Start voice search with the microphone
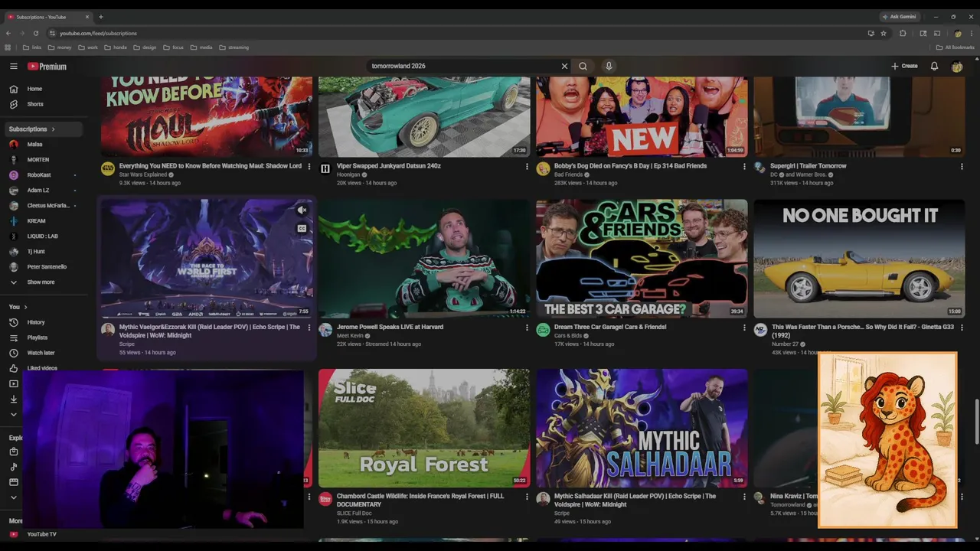The image size is (980, 551). [x=609, y=67]
